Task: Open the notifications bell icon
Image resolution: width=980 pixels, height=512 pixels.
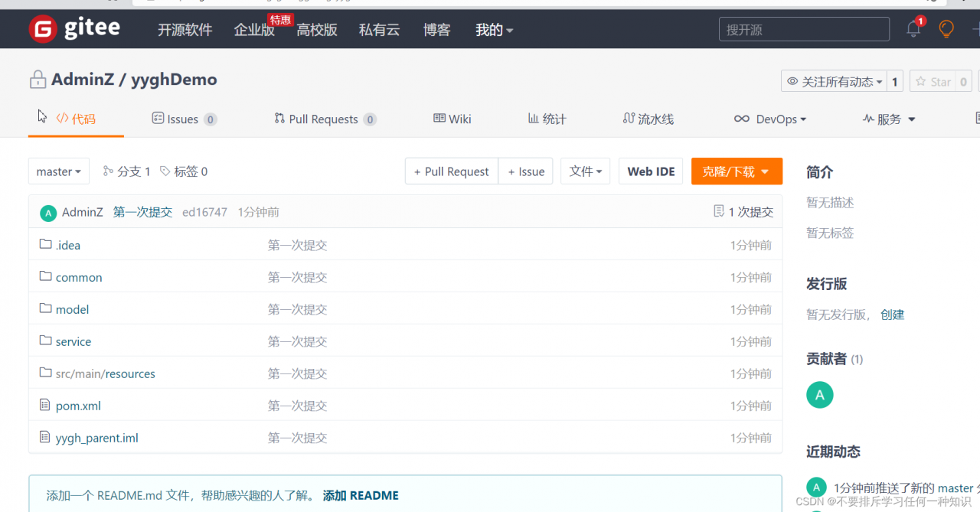Action: click(x=913, y=29)
